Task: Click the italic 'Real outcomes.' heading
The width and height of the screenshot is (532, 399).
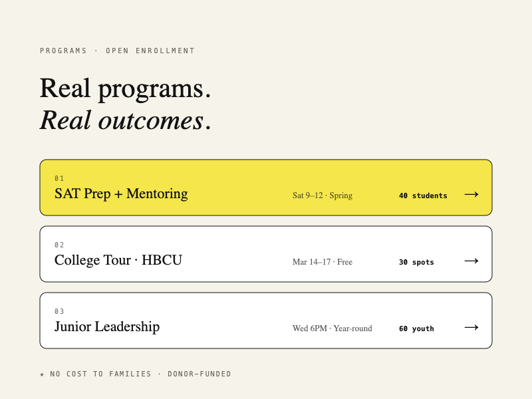Action: pyautogui.click(x=125, y=120)
